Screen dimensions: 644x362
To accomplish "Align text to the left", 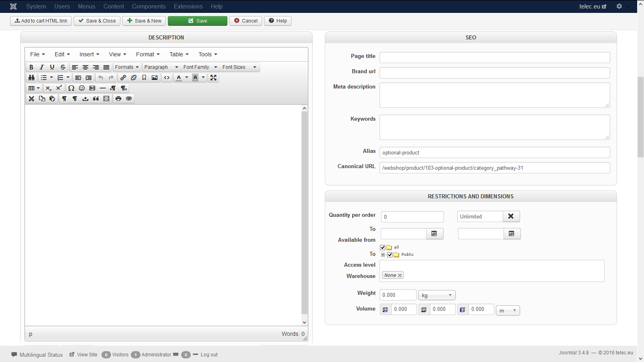I will pos(75,67).
